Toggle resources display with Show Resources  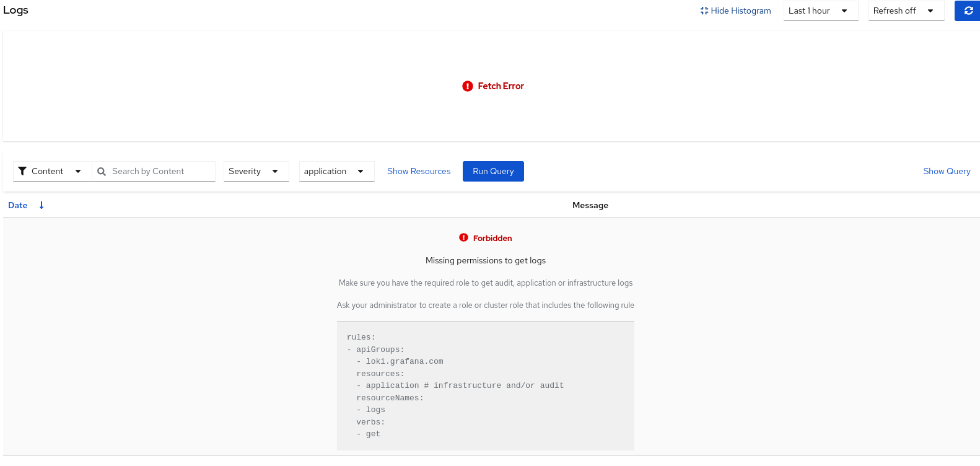pos(419,171)
